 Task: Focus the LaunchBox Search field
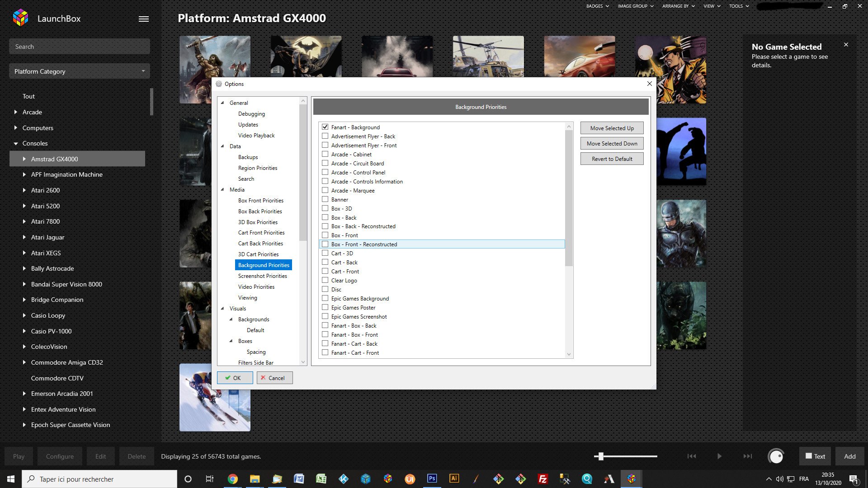pos(80,47)
